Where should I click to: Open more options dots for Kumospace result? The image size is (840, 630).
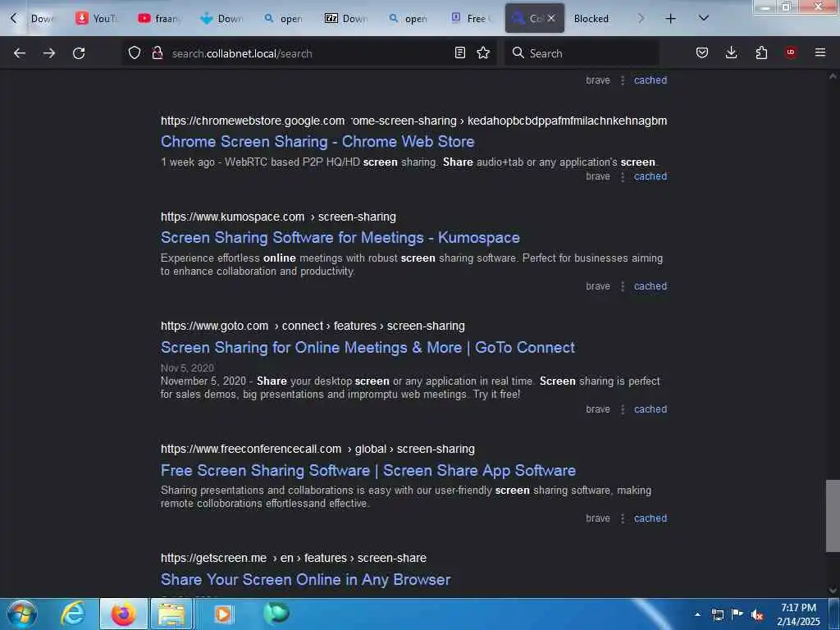[623, 286]
